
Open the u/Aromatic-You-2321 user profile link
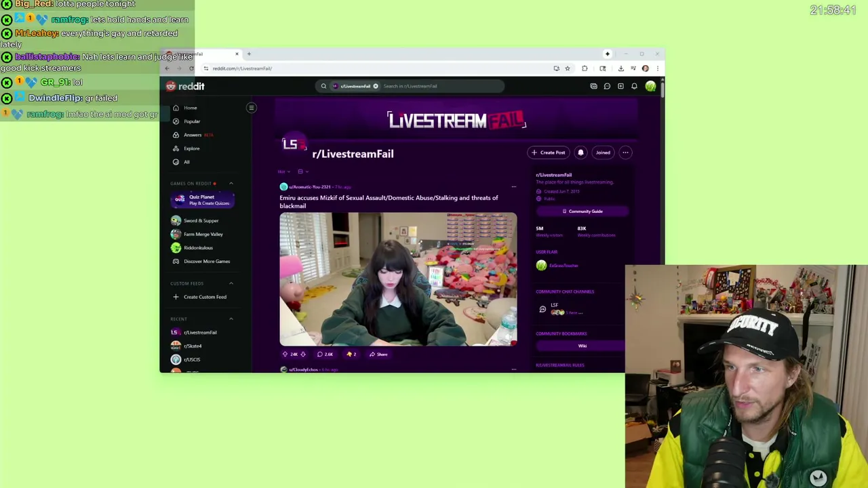[309, 187]
